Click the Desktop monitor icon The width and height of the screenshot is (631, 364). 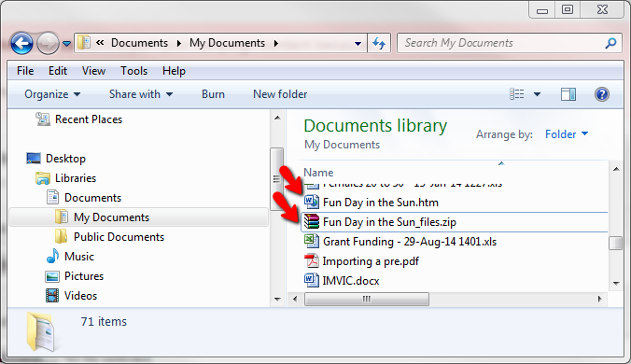tap(34, 159)
